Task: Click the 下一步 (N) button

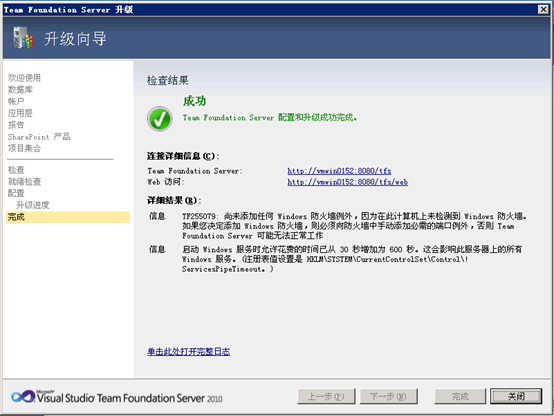Action: click(x=388, y=396)
